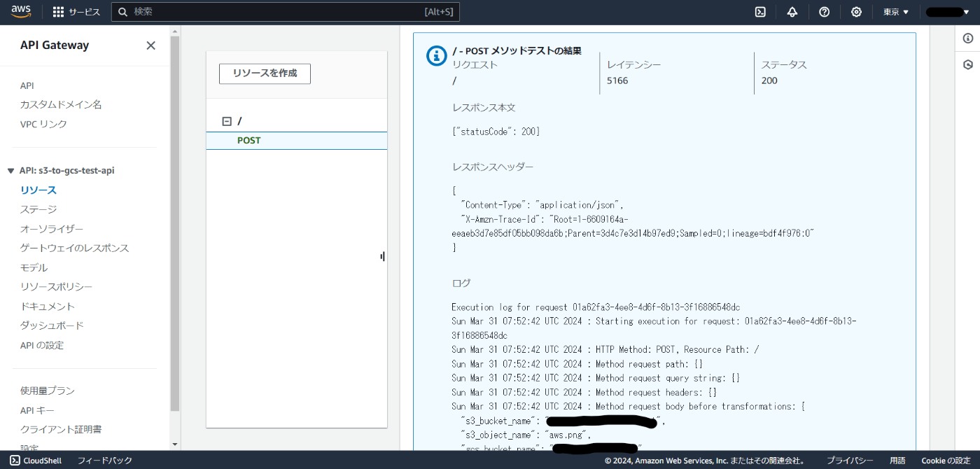Click the status value 200
The width and height of the screenshot is (980, 469).
coord(769,80)
